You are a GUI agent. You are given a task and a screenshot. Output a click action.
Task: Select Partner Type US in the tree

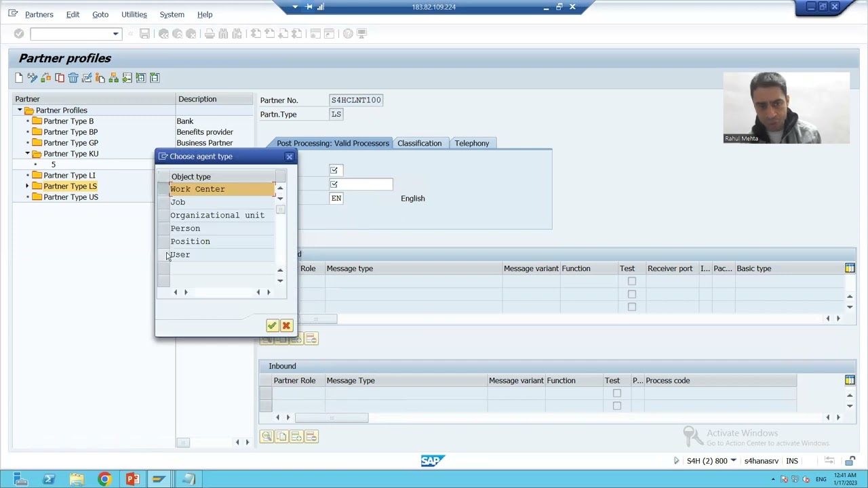pos(71,197)
